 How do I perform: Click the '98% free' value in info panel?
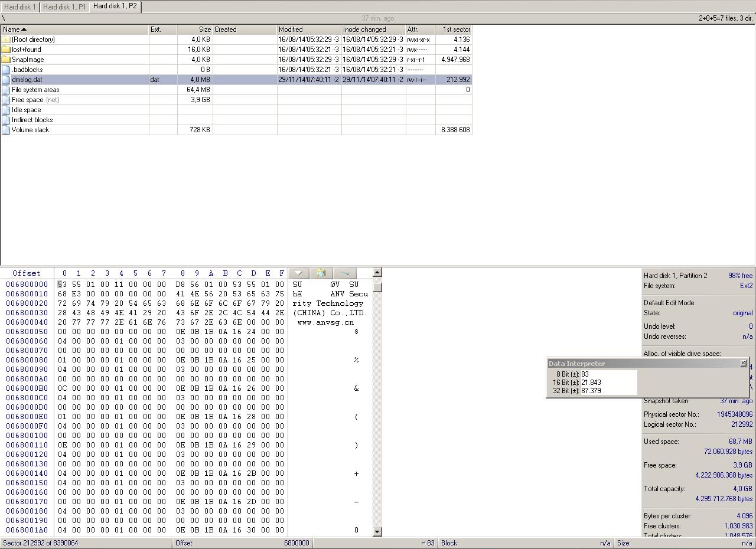click(741, 276)
